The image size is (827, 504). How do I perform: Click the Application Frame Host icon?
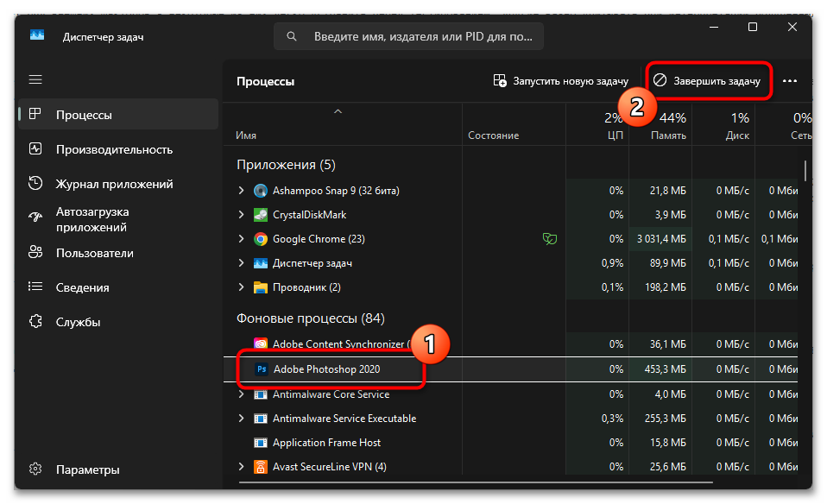pyautogui.click(x=261, y=443)
